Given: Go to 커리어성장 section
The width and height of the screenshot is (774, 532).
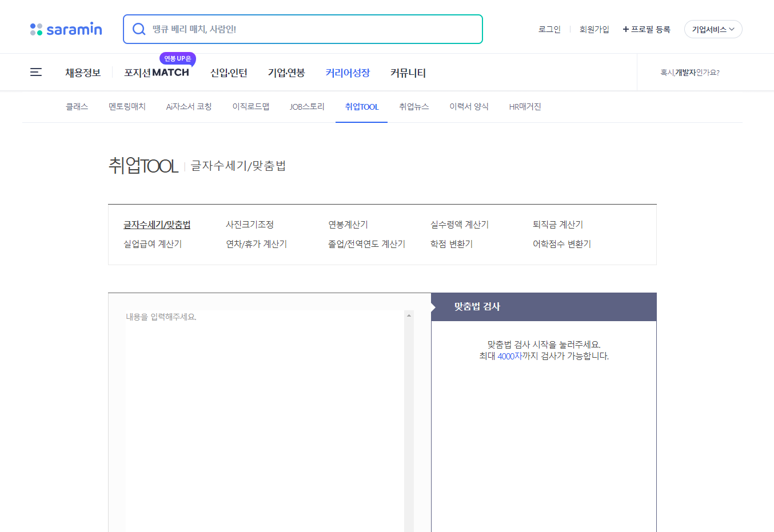Looking at the screenshot, I should (x=347, y=73).
